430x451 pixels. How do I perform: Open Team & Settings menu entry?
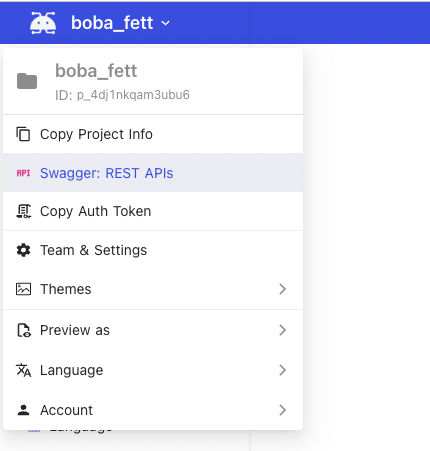pyautogui.click(x=153, y=250)
